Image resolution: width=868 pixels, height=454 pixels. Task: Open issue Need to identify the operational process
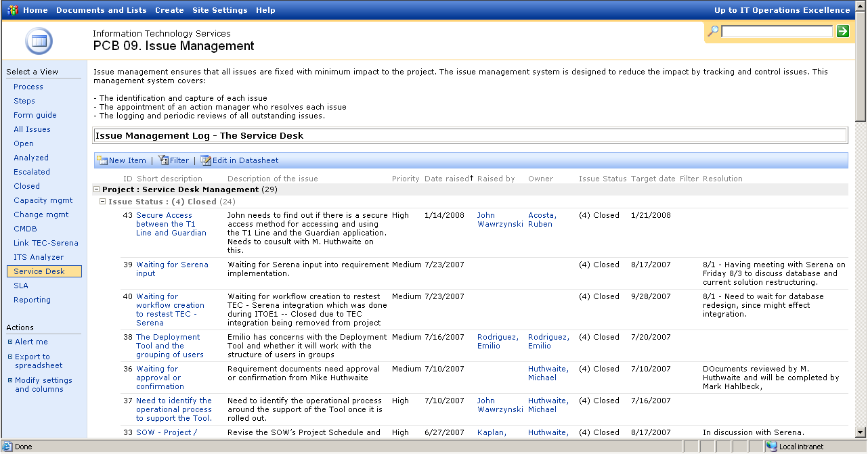point(174,409)
